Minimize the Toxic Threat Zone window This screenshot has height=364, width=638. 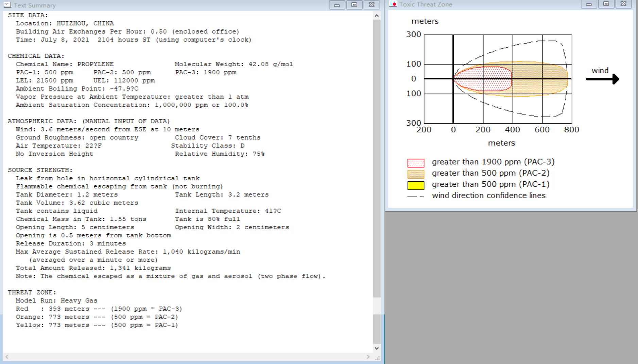589,4
